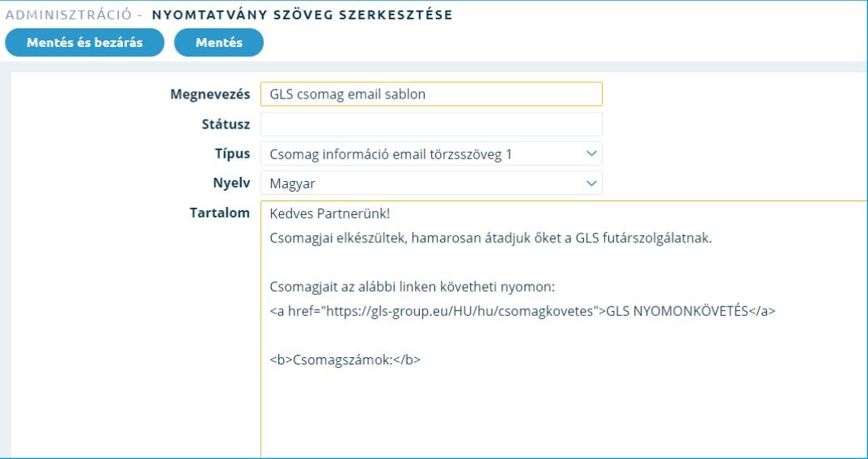The width and height of the screenshot is (868, 459).
Task: Focus the Megnevezés input field
Action: (x=431, y=94)
